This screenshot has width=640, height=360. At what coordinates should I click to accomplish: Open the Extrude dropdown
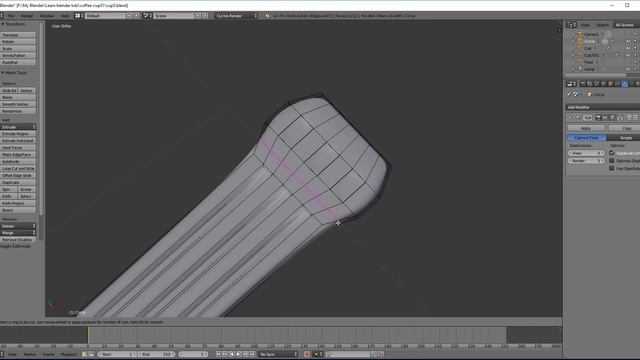18,127
